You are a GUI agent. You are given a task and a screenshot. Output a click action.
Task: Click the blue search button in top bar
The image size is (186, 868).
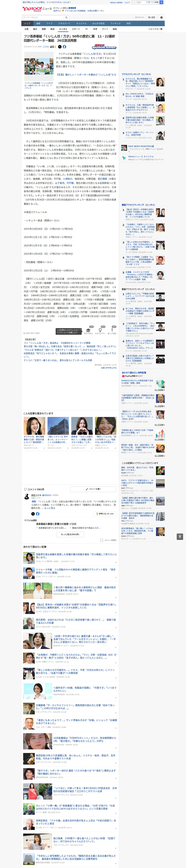161,2
